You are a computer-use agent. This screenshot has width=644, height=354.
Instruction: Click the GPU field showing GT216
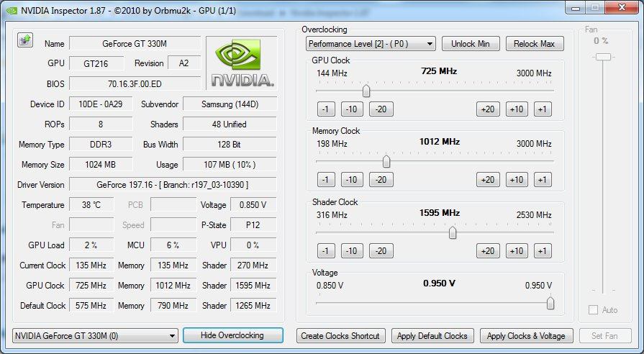(96, 63)
